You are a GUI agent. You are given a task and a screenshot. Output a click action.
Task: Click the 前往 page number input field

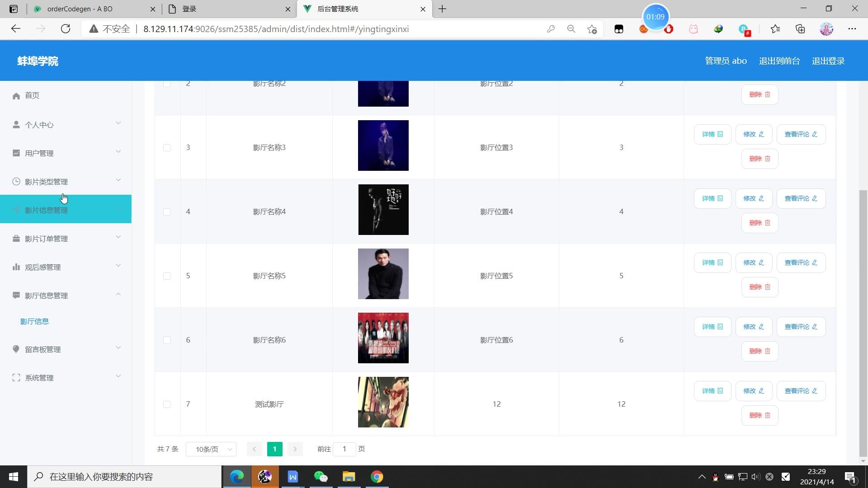[344, 449]
